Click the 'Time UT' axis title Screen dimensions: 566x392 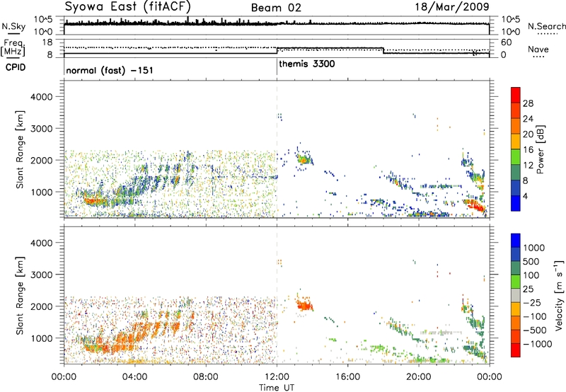[277, 387]
